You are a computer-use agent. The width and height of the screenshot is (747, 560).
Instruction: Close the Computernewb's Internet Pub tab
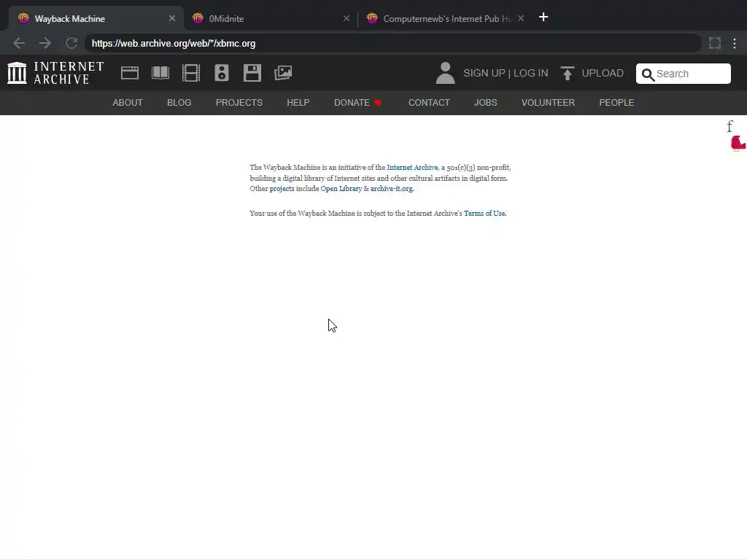tap(521, 18)
